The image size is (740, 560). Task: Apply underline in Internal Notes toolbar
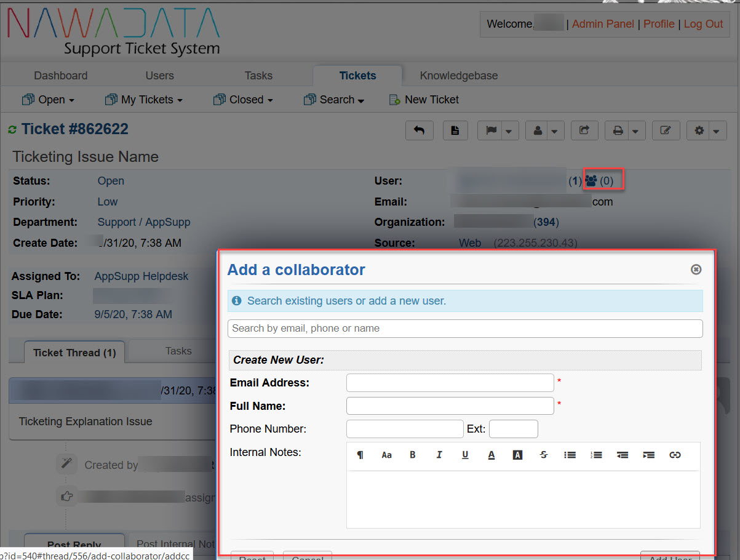click(x=465, y=455)
